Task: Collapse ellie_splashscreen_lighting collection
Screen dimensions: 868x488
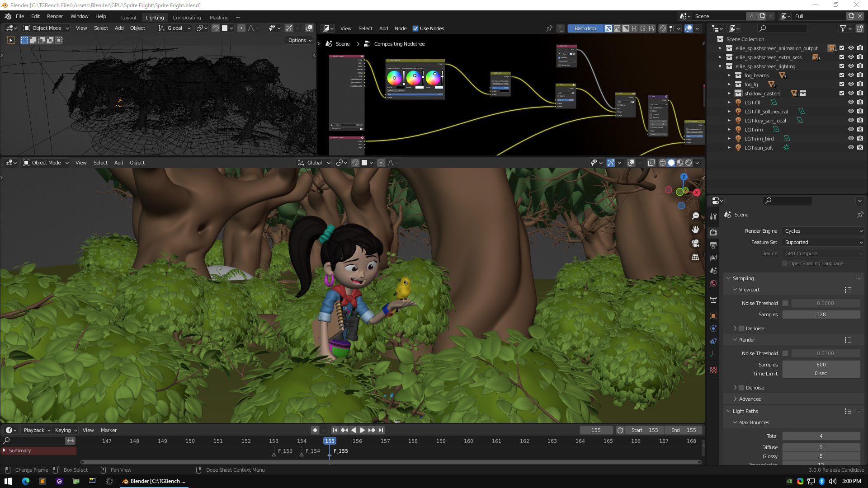Action: point(720,66)
